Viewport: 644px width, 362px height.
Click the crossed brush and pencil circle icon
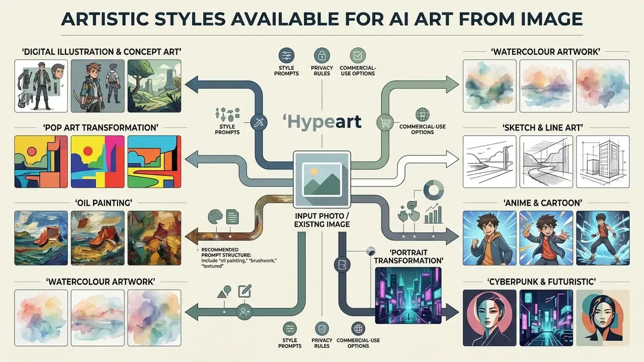tap(258, 122)
